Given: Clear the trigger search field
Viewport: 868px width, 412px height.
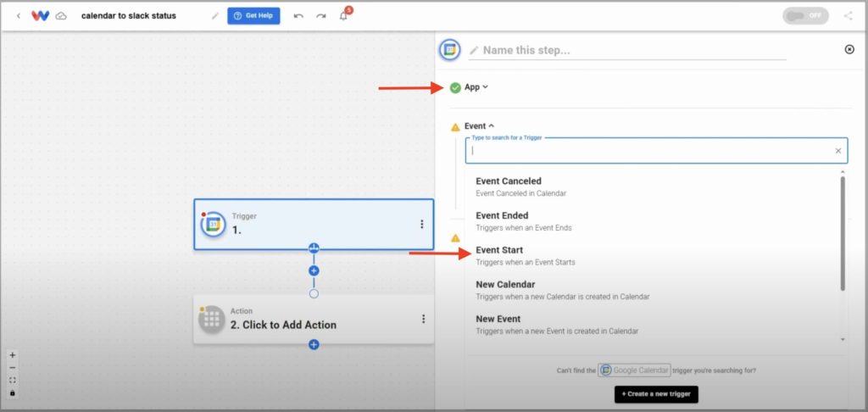Looking at the screenshot, I should pyautogui.click(x=838, y=151).
